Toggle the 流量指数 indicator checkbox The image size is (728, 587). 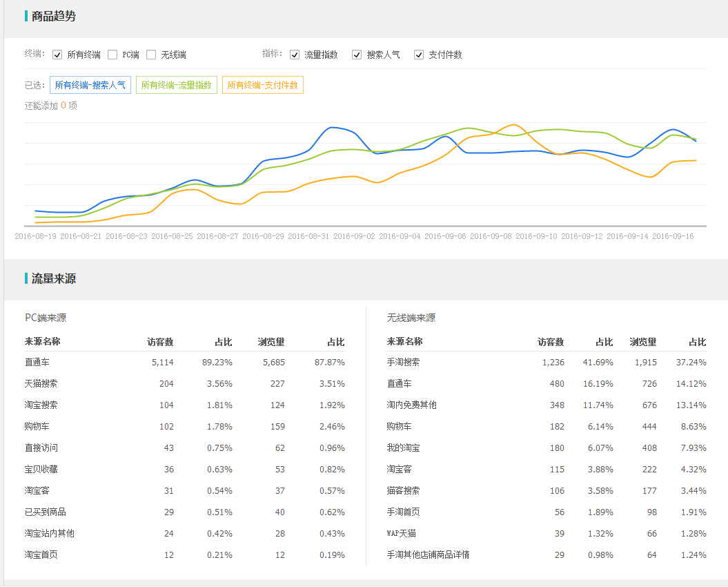[x=295, y=55]
